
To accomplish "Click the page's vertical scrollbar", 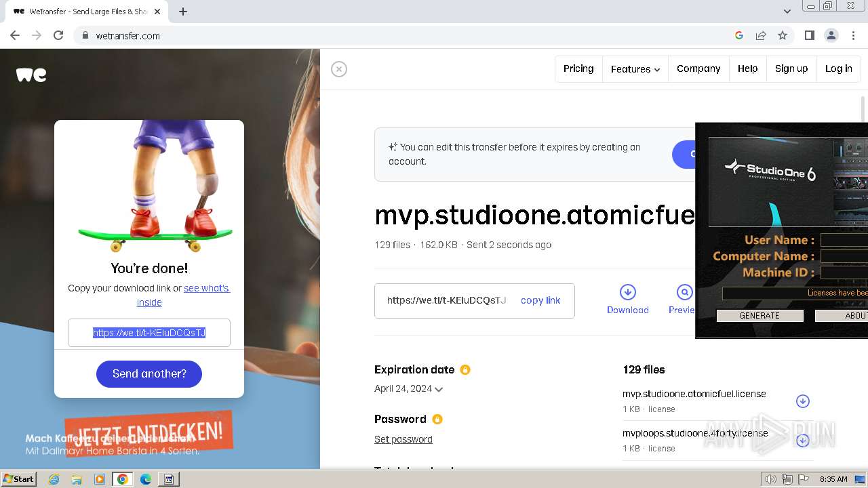I will pos(863,108).
